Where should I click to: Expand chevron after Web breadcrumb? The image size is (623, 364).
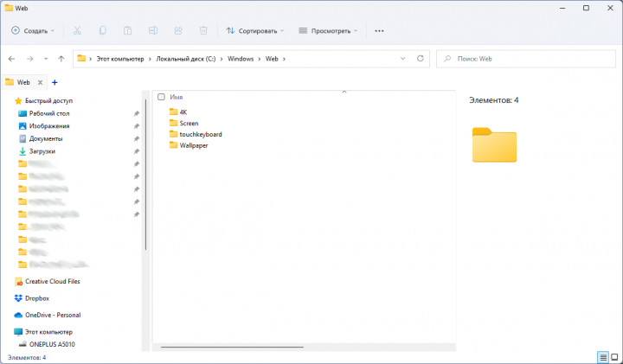pos(284,59)
